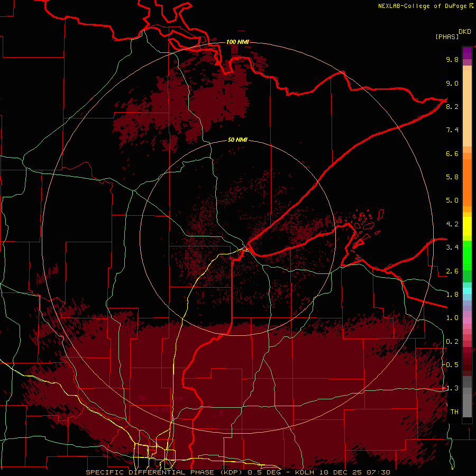Pick the pink color bar segment
This screenshot has width=476, height=476.
467,321
